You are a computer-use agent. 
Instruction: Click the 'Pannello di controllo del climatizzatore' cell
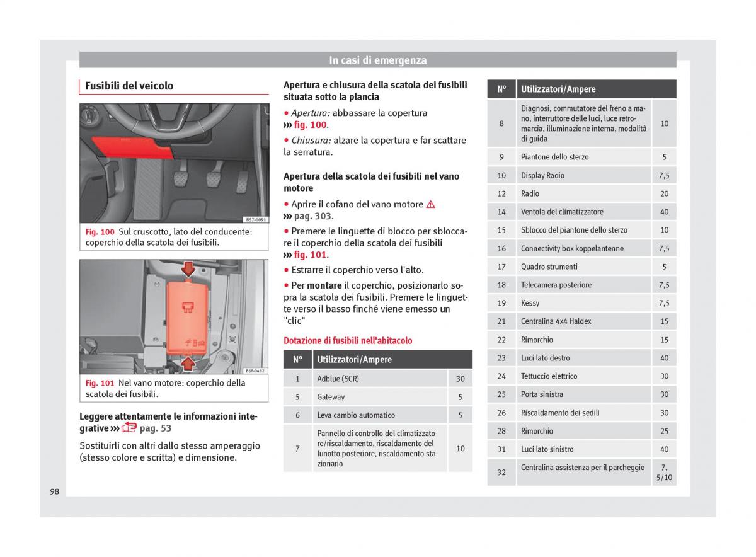[380, 449]
